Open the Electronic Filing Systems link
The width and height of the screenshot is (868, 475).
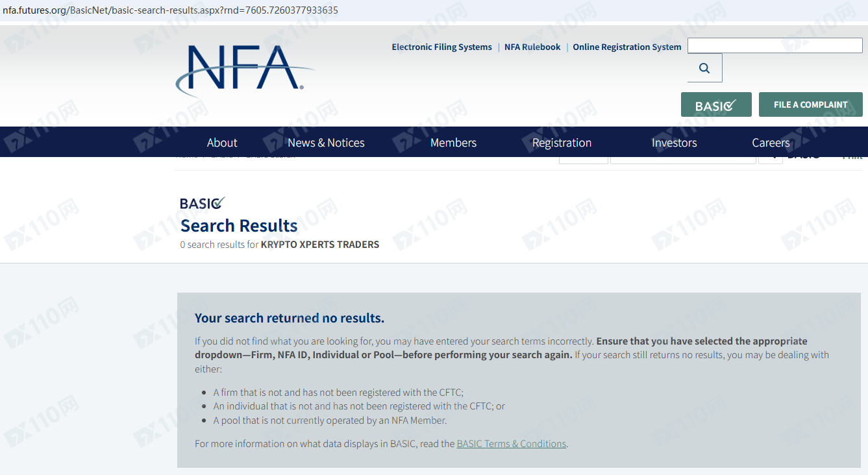[x=441, y=47]
